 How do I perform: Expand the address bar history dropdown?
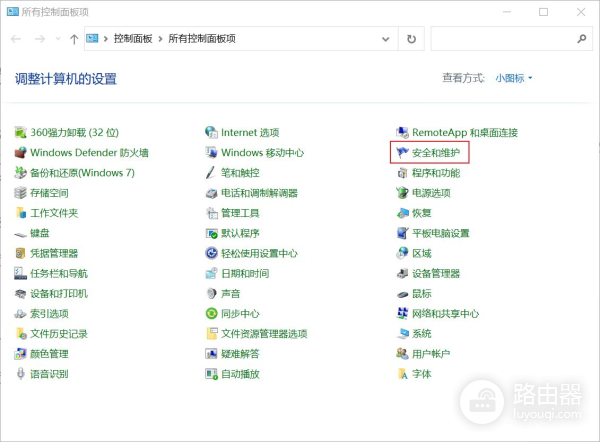[386, 39]
